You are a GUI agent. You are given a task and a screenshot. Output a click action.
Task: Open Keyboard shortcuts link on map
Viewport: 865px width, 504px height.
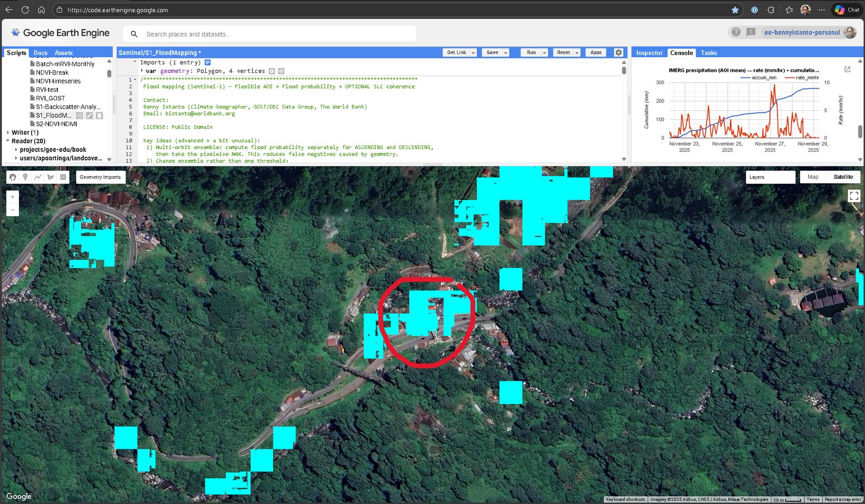coord(626,500)
